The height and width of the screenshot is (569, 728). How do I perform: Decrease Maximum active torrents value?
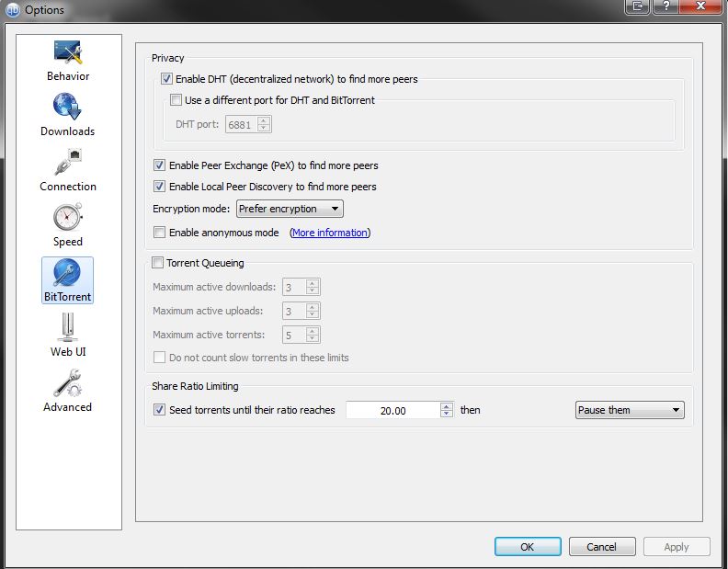coord(313,338)
